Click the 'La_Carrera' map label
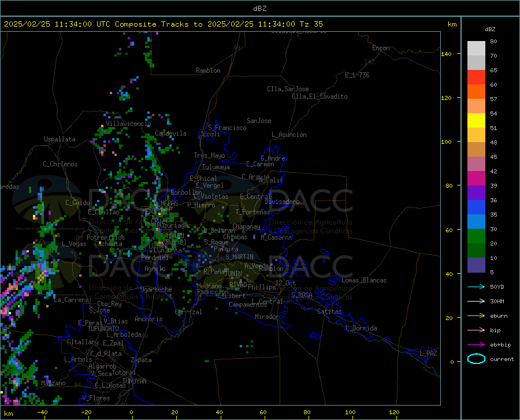The width and height of the screenshot is (520, 420). click(71, 300)
